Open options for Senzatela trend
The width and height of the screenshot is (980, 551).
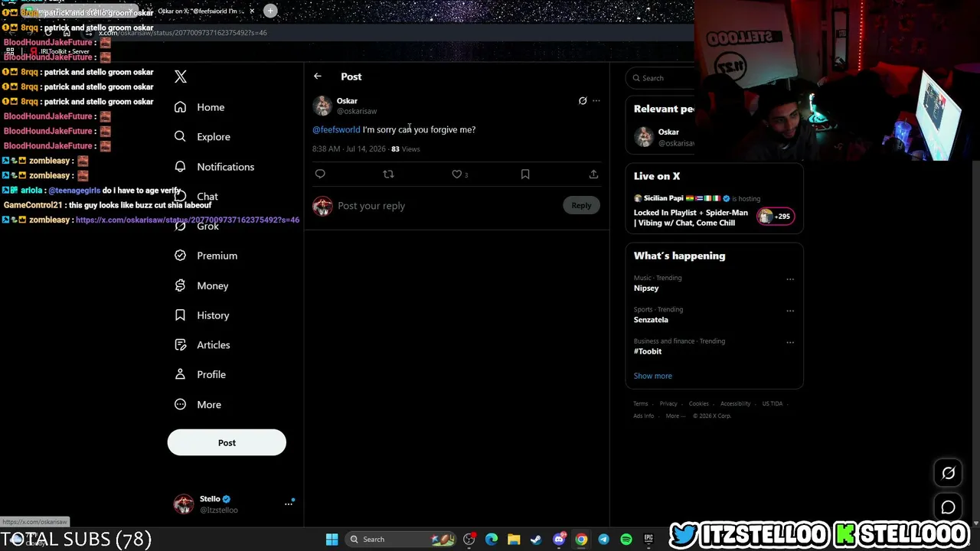[790, 311]
